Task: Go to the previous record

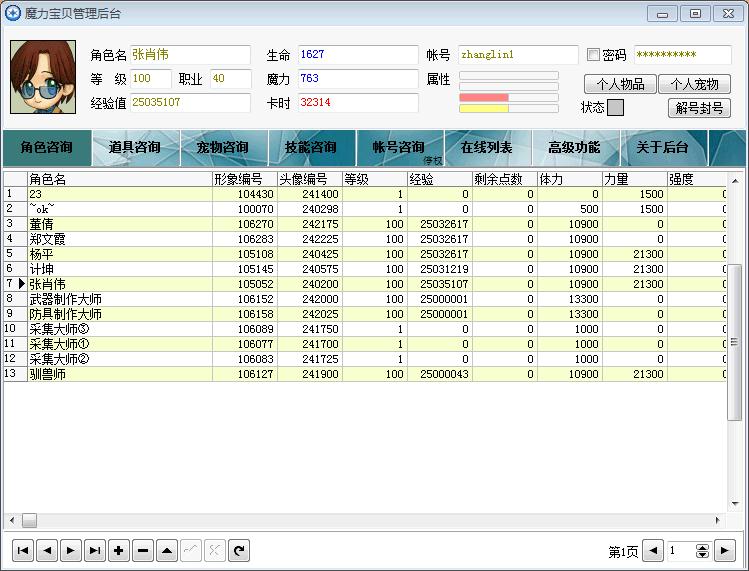Action: (x=47, y=550)
